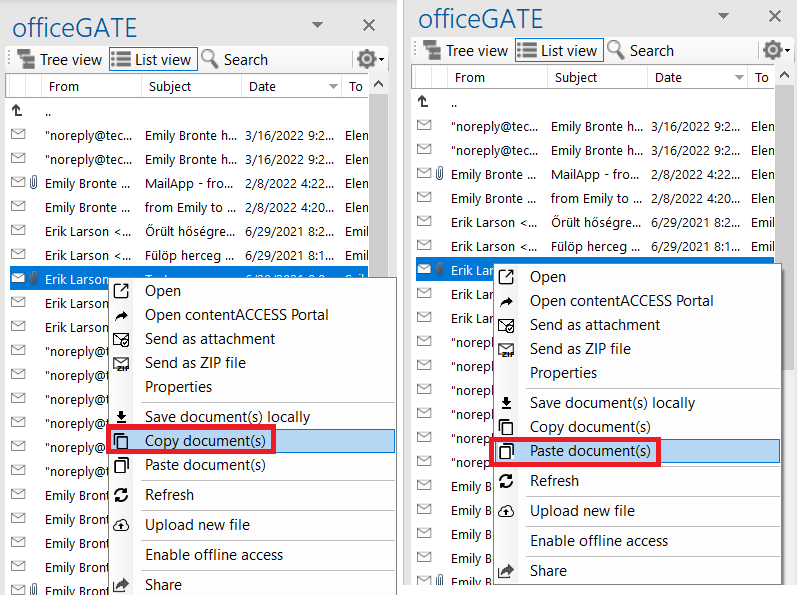Open the officeGATE pane options arrow in the left panel
The image size is (797, 595).
coord(318,24)
